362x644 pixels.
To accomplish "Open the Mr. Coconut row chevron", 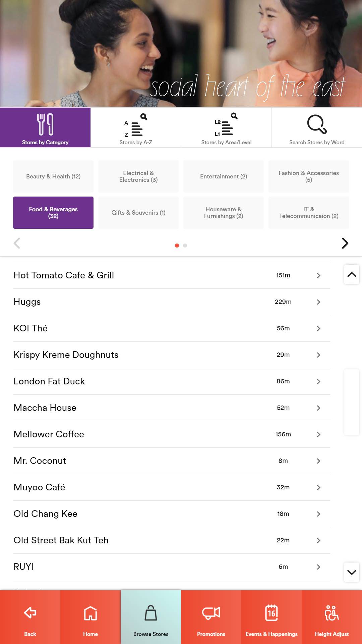I will (318, 461).
